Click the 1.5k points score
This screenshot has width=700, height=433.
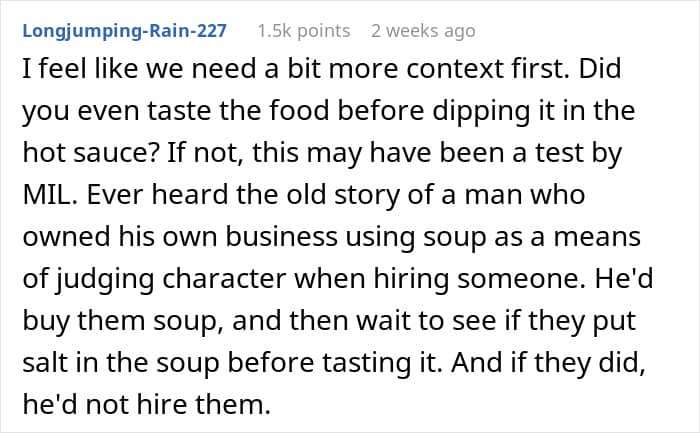pyautogui.click(x=303, y=31)
